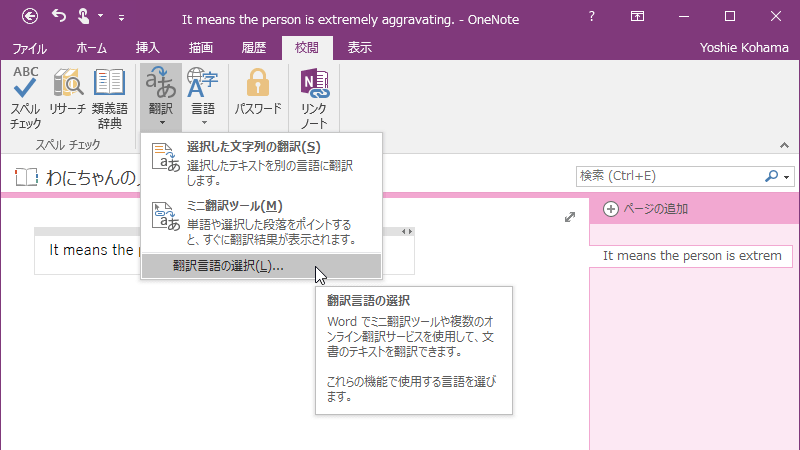Open the search scope dropdown arrow

[787, 177]
